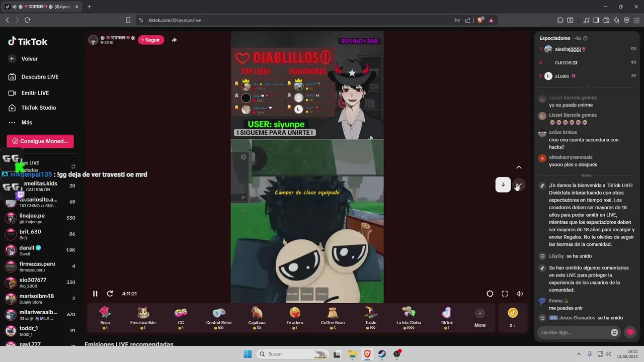The image size is (644, 362).
Task: Open Espectadores help info icon
Action: [x=585, y=38]
